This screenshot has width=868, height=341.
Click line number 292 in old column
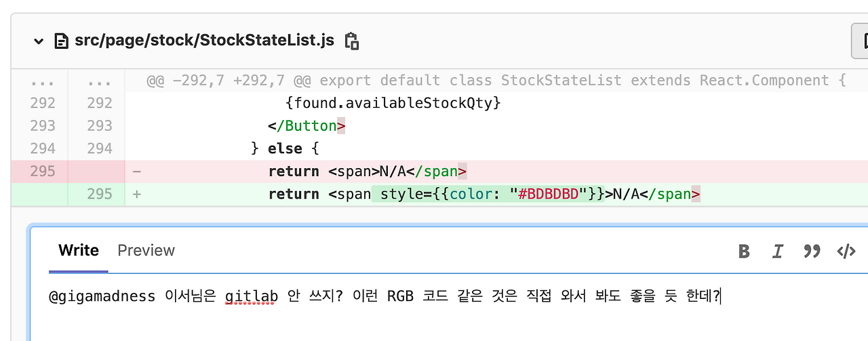(42, 103)
